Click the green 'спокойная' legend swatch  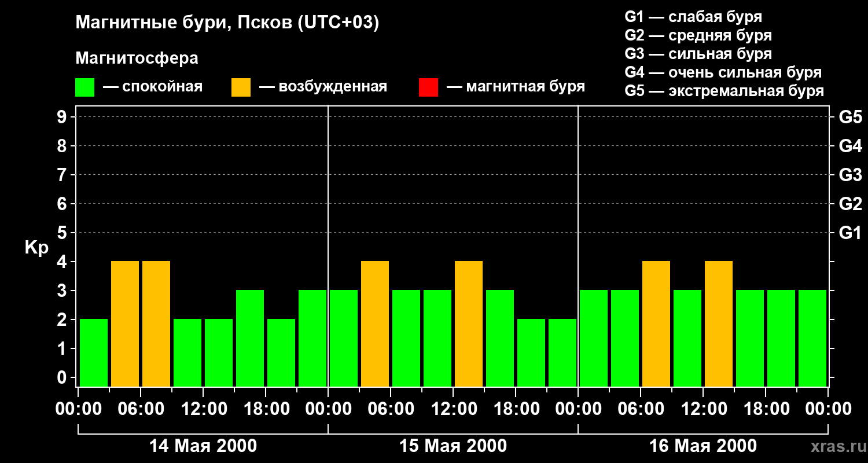(x=84, y=87)
